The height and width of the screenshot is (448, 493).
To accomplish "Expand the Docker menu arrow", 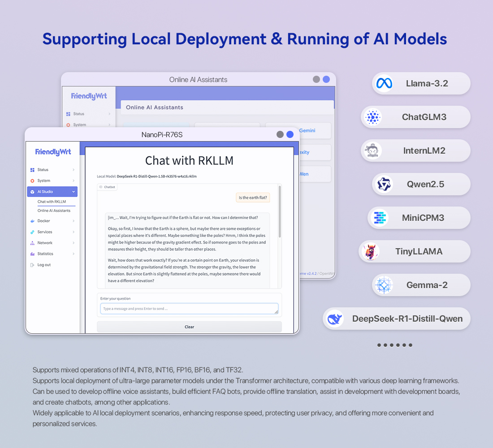I will (74, 221).
